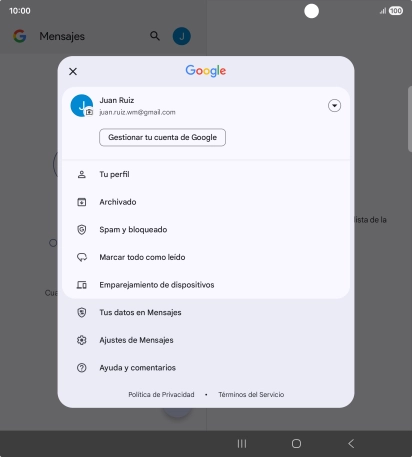Screen dimensions: 412x457
Task: Tap the Android home button
Action: pos(296,444)
